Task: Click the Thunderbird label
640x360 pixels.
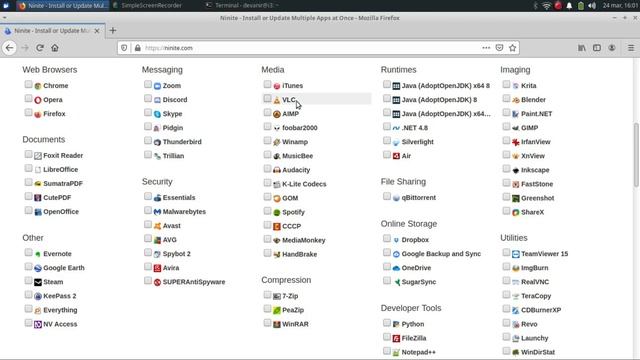Action: [x=182, y=142]
